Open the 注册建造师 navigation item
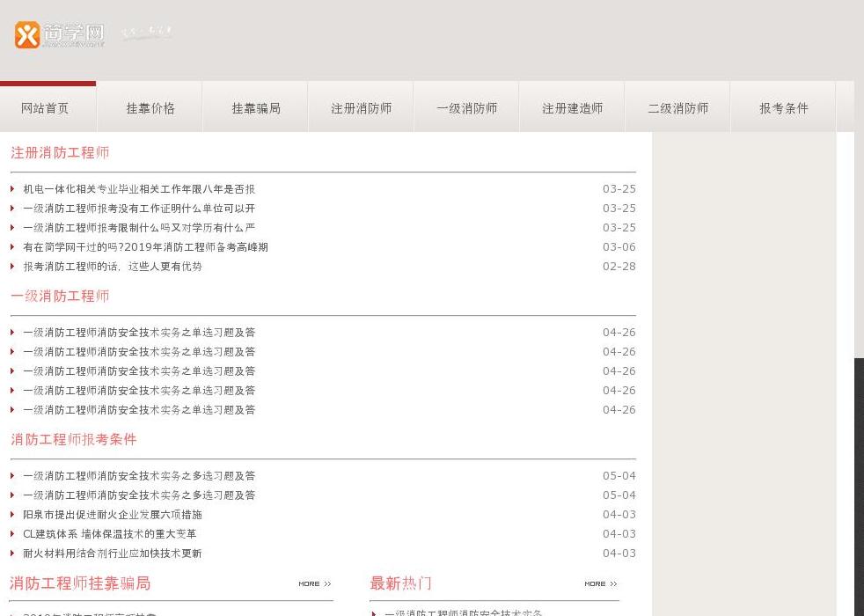Screen dimensions: 864x616 click(573, 108)
